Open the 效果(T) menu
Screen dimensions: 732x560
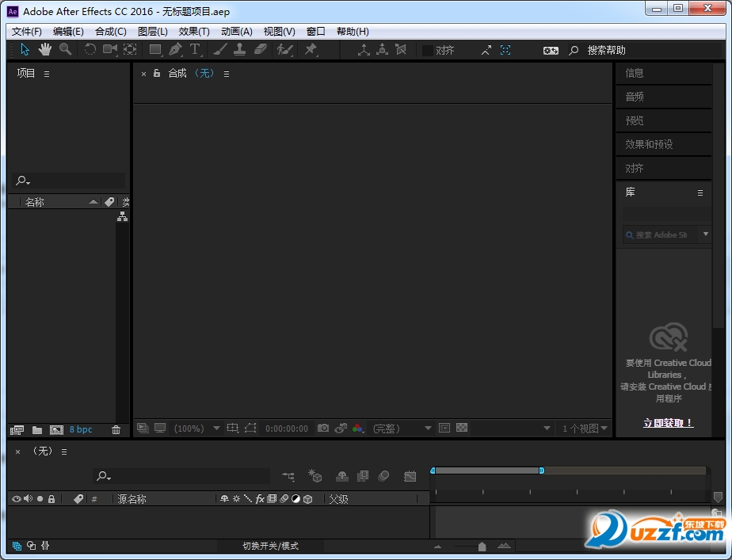click(x=194, y=31)
